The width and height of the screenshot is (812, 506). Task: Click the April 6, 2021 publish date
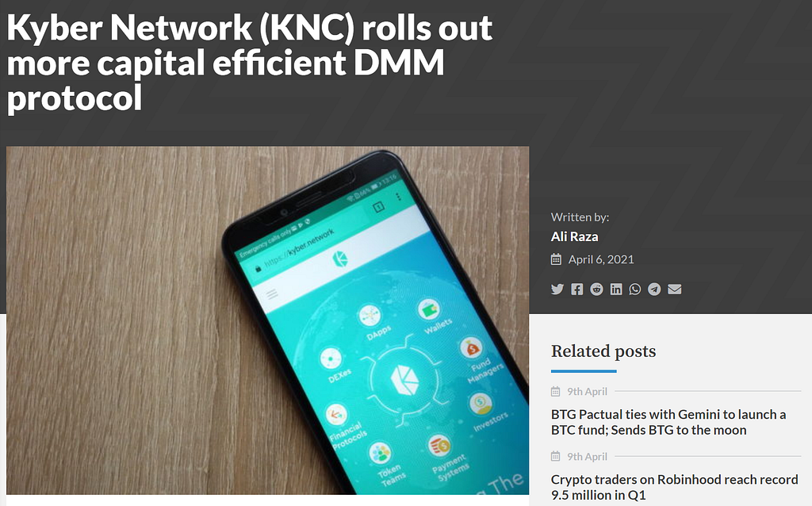[601, 259]
